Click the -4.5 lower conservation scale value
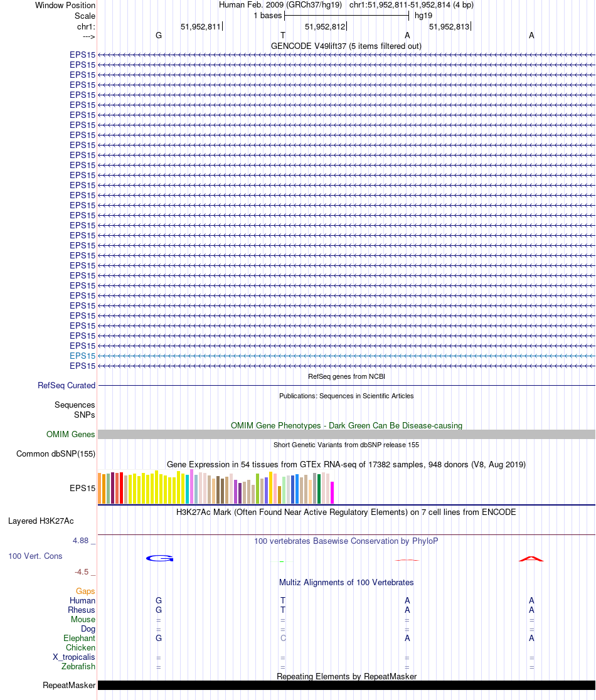Screen dimensions: 596x700 (x=82, y=572)
